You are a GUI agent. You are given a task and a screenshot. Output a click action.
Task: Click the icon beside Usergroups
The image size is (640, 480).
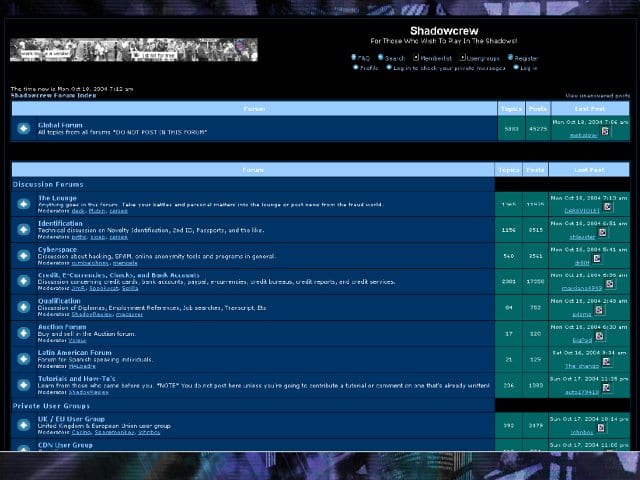point(463,58)
